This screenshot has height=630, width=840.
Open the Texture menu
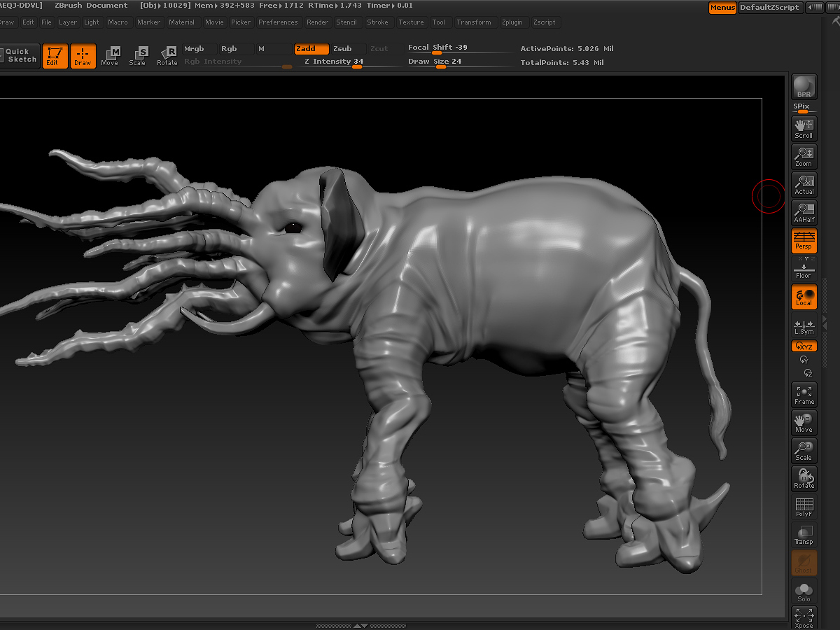coord(411,22)
